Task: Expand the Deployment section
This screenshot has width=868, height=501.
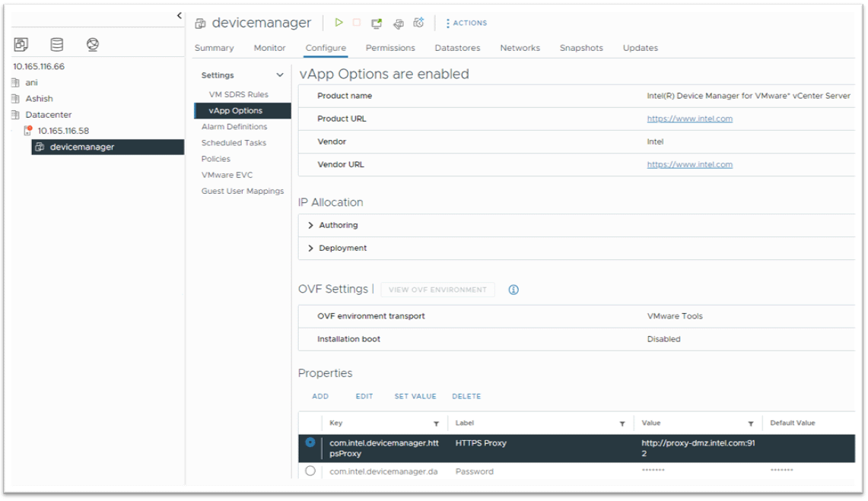Action: pos(311,249)
